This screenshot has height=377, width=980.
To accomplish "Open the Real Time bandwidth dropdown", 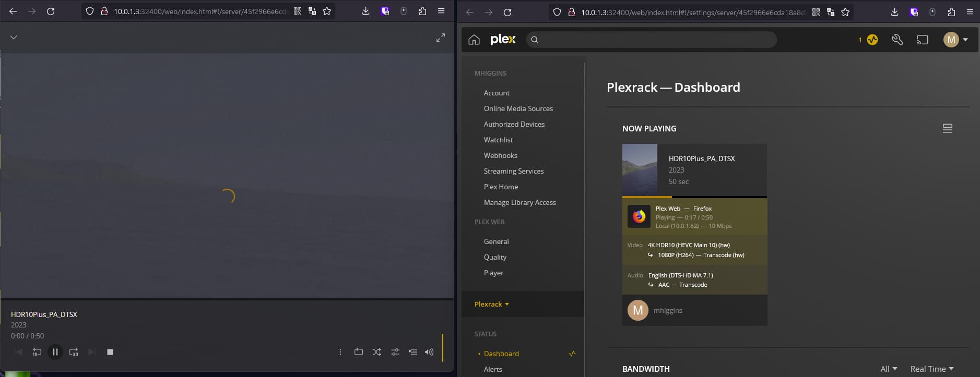I will [932, 369].
